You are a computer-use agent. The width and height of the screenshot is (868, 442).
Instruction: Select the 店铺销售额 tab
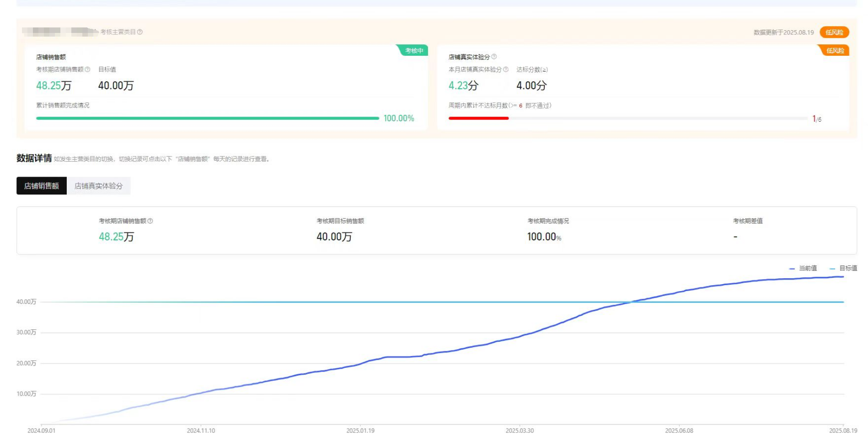pos(42,186)
